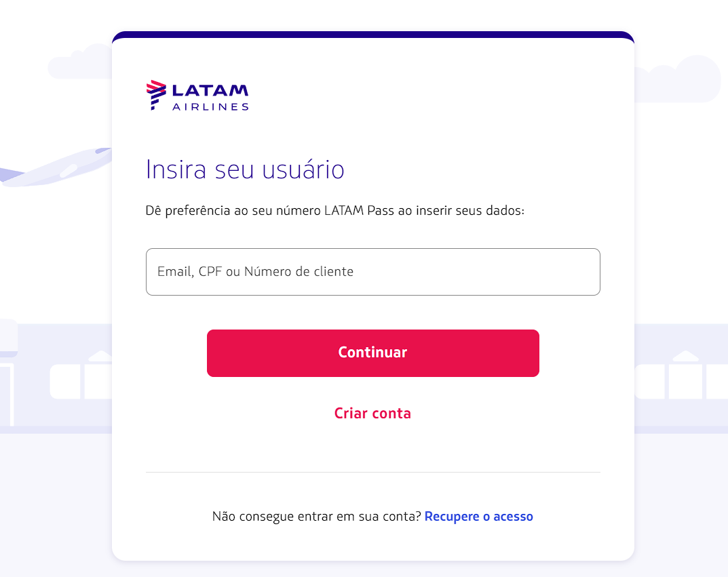The height and width of the screenshot is (577, 728).
Task: Open the Recupere o acesso link
Action: coord(479,516)
